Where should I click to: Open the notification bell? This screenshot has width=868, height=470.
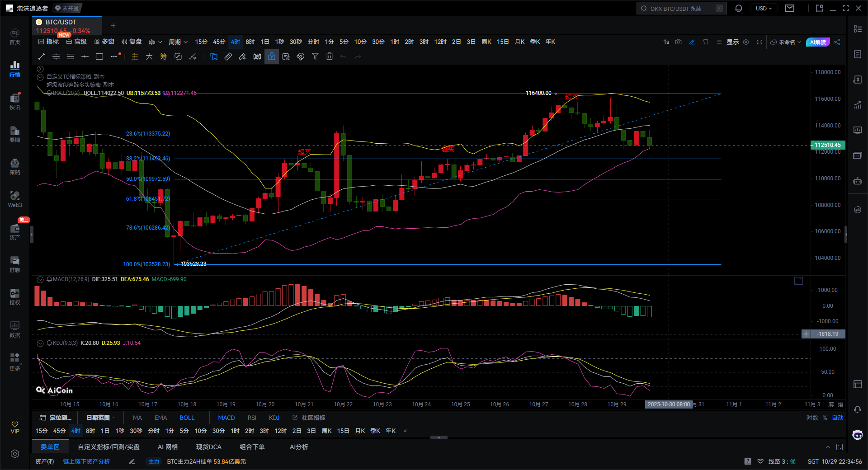(739, 9)
